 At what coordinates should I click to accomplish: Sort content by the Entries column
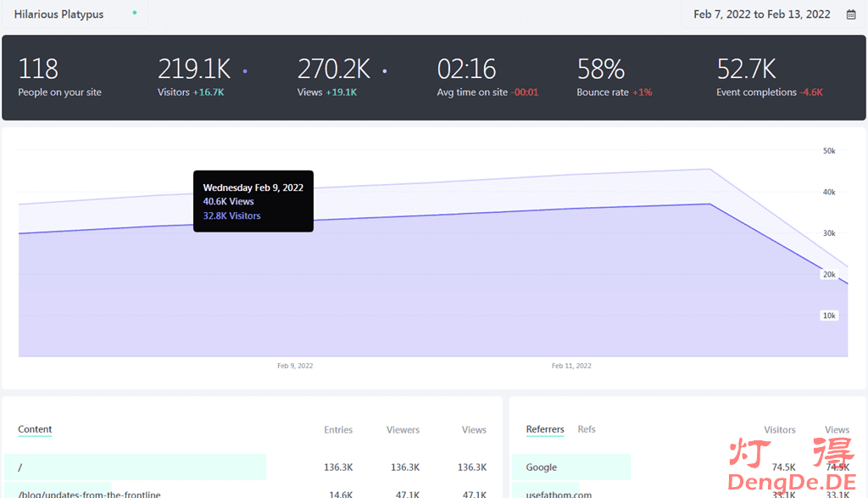click(x=338, y=430)
